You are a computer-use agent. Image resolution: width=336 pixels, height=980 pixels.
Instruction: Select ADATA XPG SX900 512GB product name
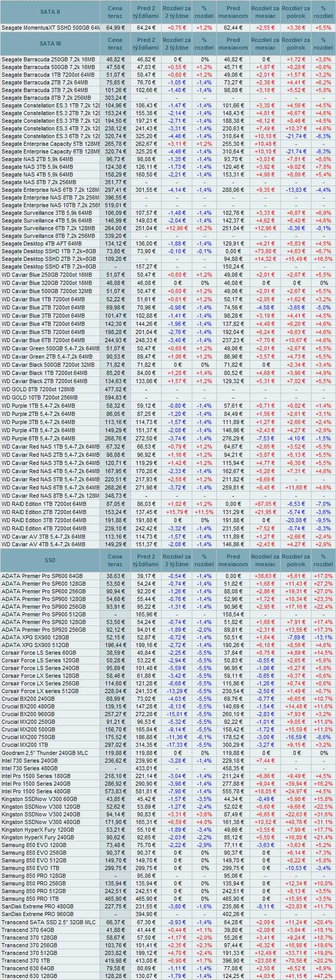tap(35, 645)
